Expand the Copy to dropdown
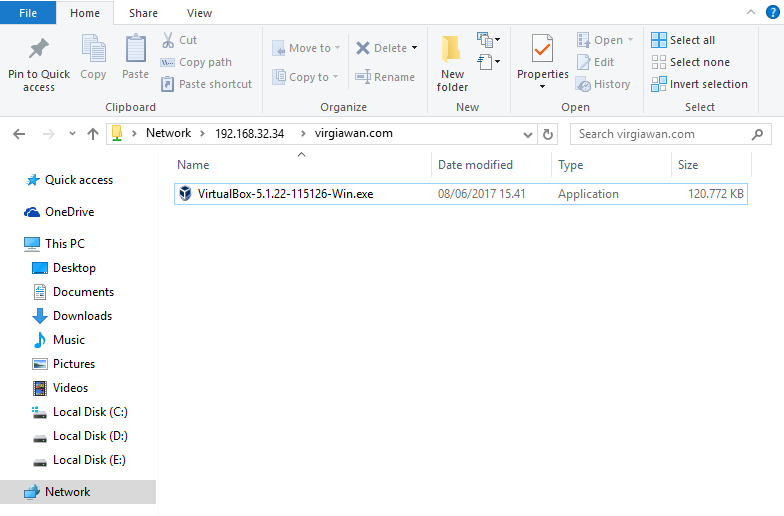The height and width of the screenshot is (516, 784). [x=336, y=77]
